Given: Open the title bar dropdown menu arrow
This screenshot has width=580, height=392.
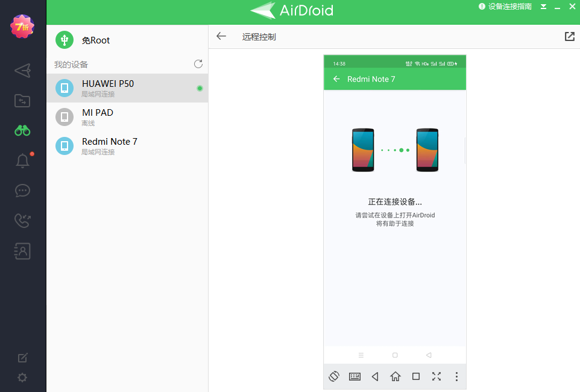Looking at the screenshot, I should [543, 7].
